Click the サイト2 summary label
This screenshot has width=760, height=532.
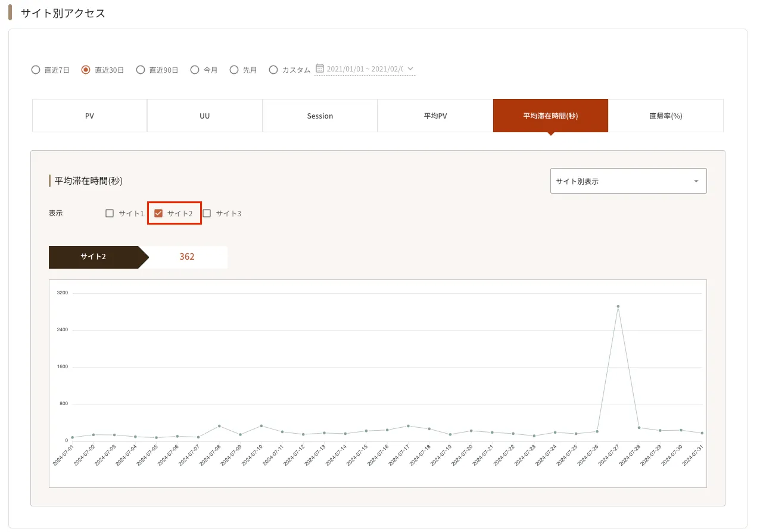[94, 257]
